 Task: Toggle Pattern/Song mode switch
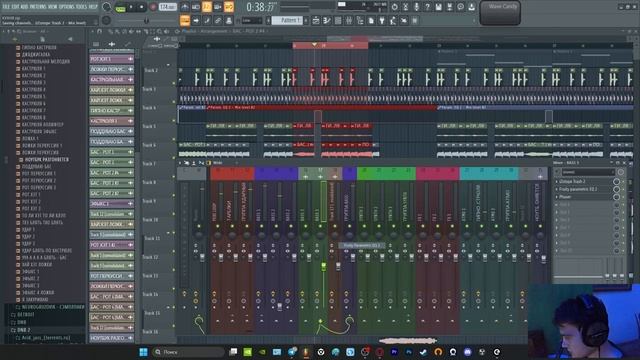(x=120, y=8)
